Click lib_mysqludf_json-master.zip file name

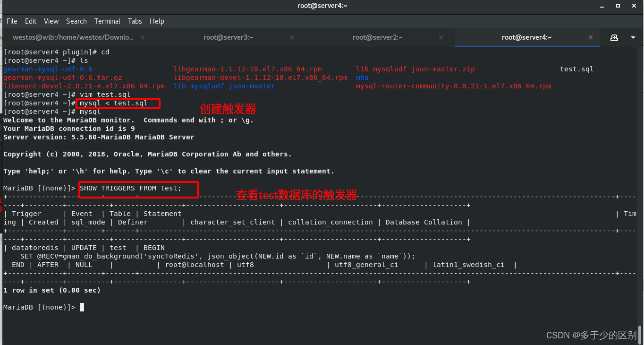coord(415,69)
